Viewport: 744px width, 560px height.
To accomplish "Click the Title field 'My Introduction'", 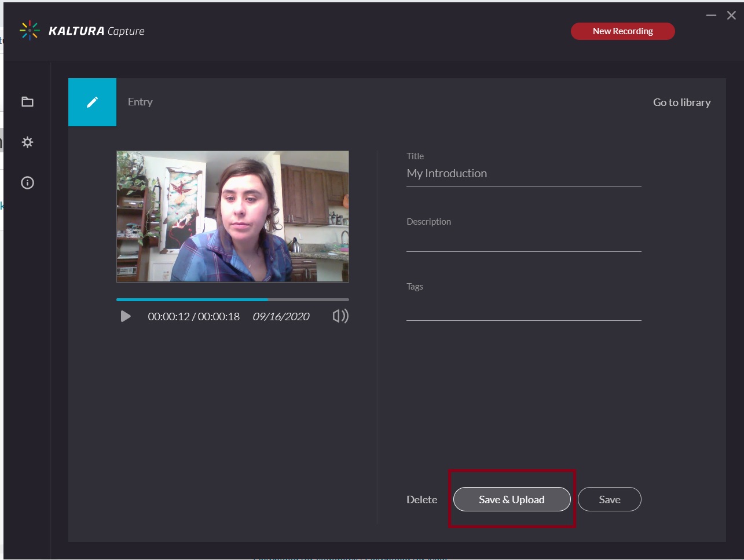I will click(523, 174).
